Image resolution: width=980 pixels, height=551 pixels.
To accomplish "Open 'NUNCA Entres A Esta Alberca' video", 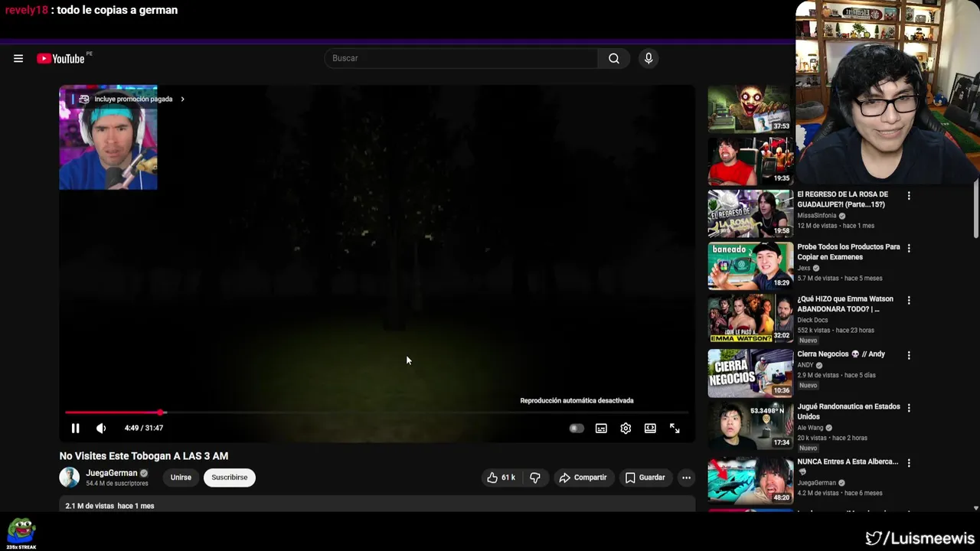I will click(848, 462).
